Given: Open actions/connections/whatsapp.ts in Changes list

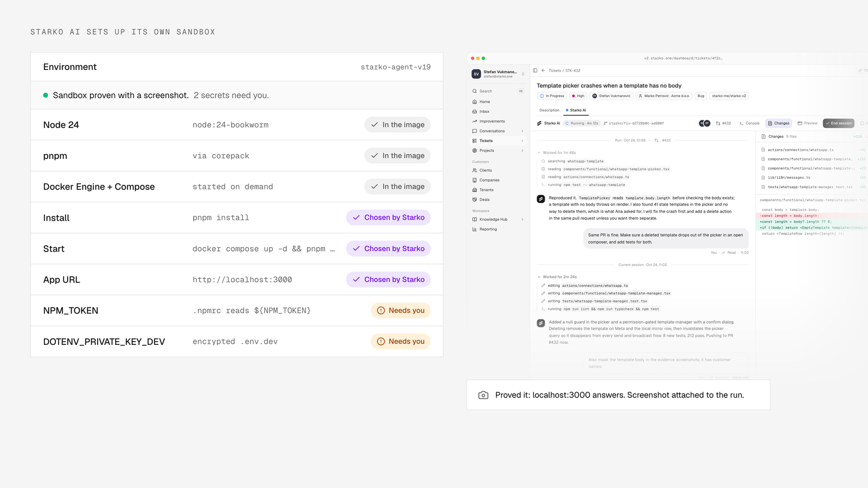Looking at the screenshot, I should pos(800,150).
